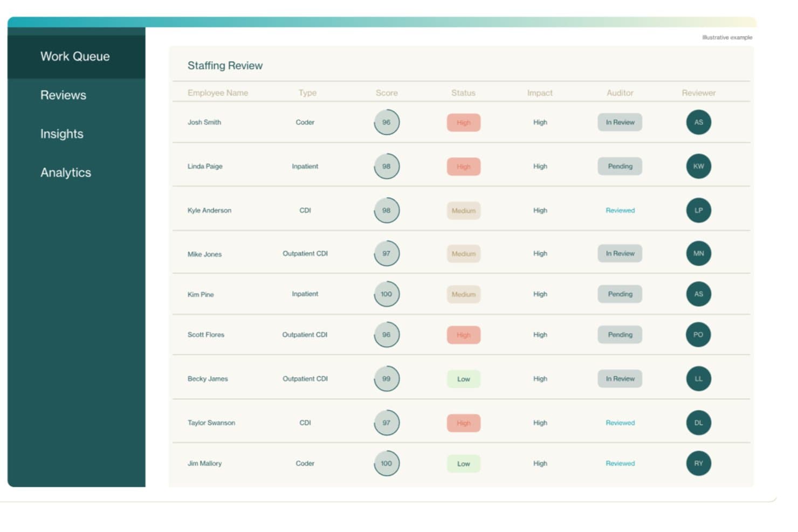Click AS reviewer avatar in Josh Smith row
The height and width of the screenshot is (532, 798).
(x=698, y=122)
